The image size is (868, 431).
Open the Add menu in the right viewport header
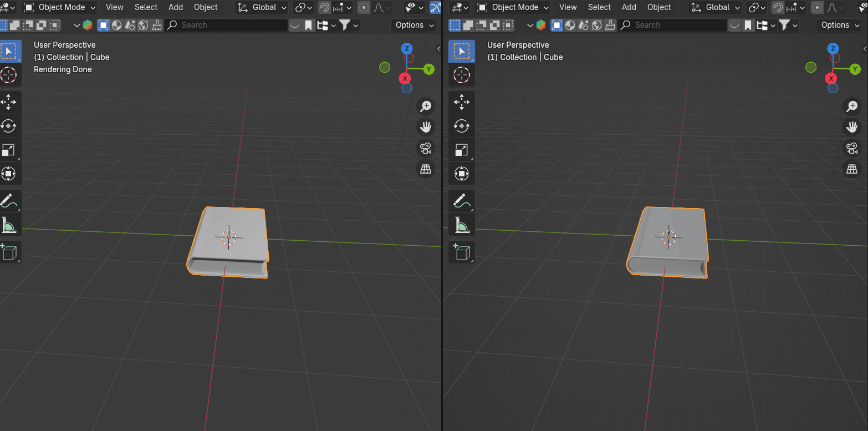629,8
